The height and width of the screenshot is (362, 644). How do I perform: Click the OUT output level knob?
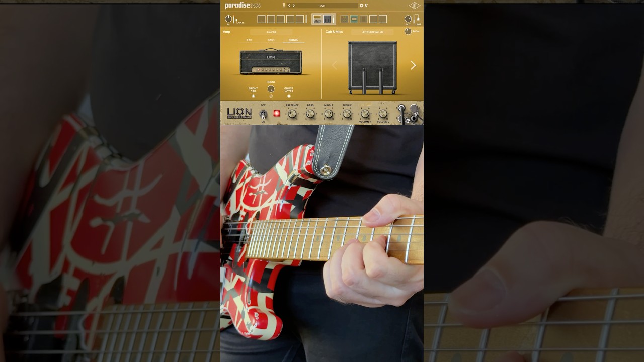408,19
